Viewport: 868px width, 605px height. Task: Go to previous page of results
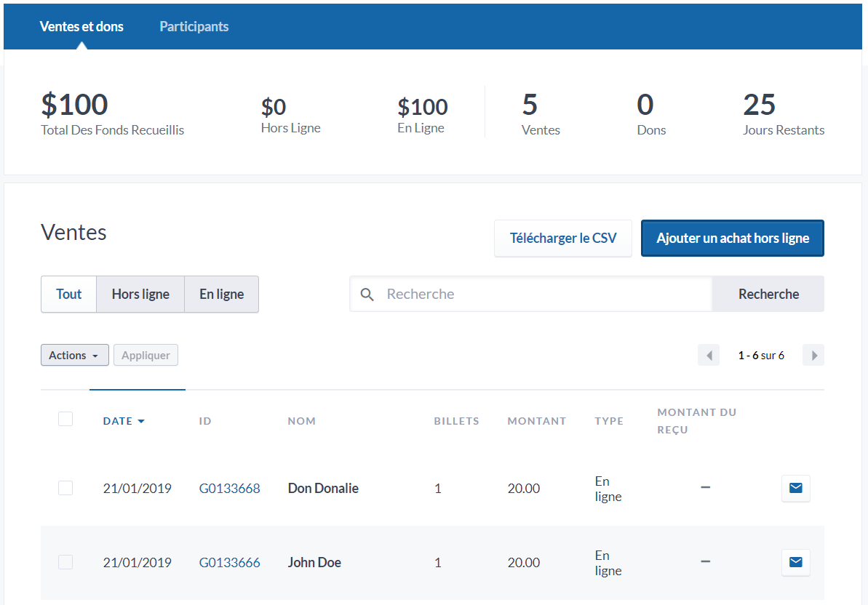709,356
